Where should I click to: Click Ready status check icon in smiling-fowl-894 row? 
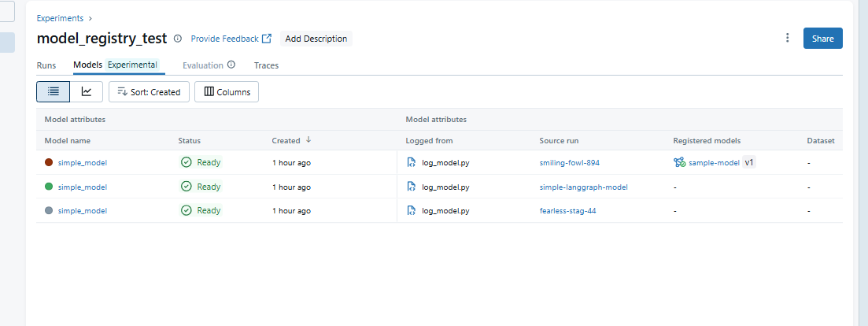click(x=187, y=162)
